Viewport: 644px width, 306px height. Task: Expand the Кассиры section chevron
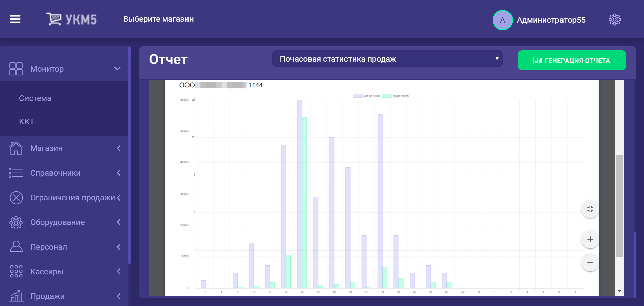119,271
